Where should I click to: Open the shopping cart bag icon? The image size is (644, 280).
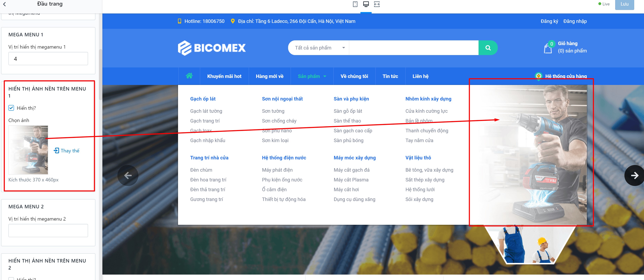pyautogui.click(x=548, y=48)
